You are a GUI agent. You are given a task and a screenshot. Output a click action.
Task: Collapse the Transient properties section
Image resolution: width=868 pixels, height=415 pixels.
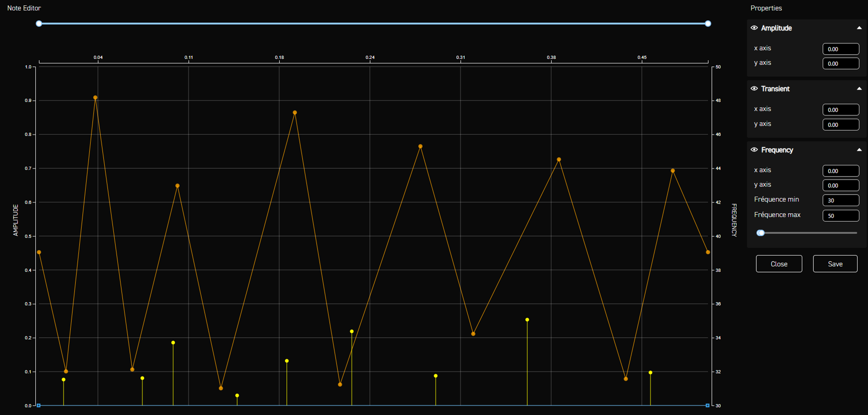click(859, 88)
